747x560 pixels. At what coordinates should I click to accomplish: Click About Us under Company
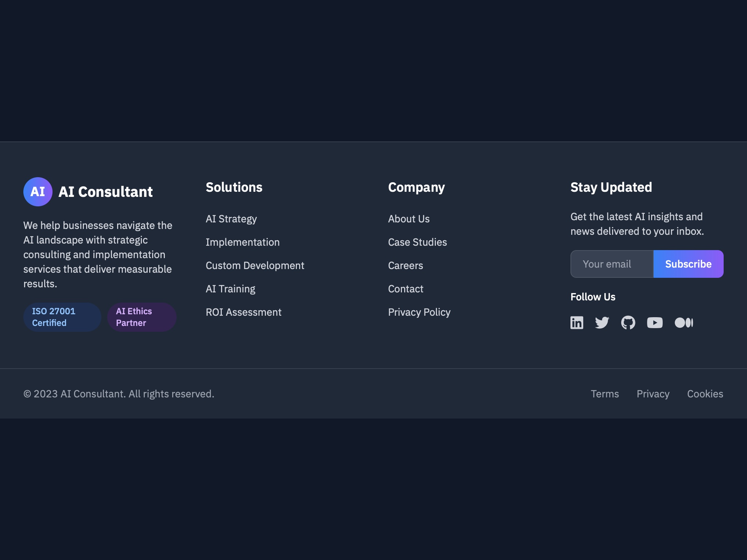[x=409, y=219]
